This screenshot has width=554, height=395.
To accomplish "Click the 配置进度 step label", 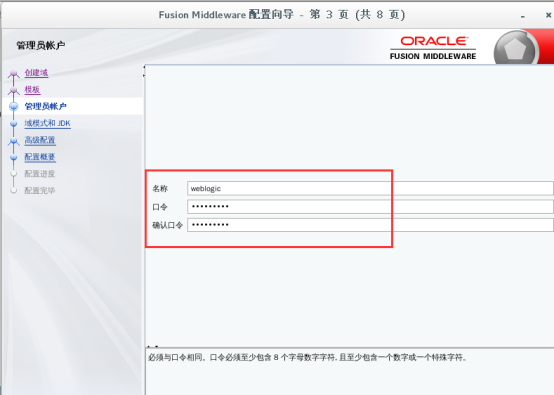I will coord(40,174).
